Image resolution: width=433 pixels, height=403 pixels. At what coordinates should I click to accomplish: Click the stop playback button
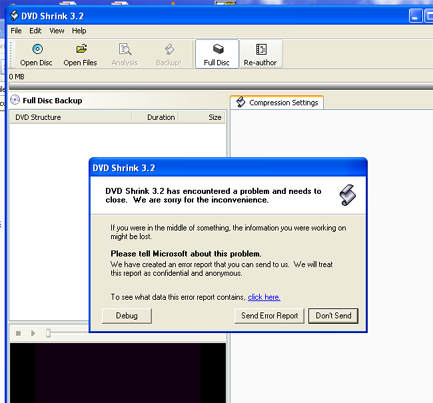(x=18, y=333)
